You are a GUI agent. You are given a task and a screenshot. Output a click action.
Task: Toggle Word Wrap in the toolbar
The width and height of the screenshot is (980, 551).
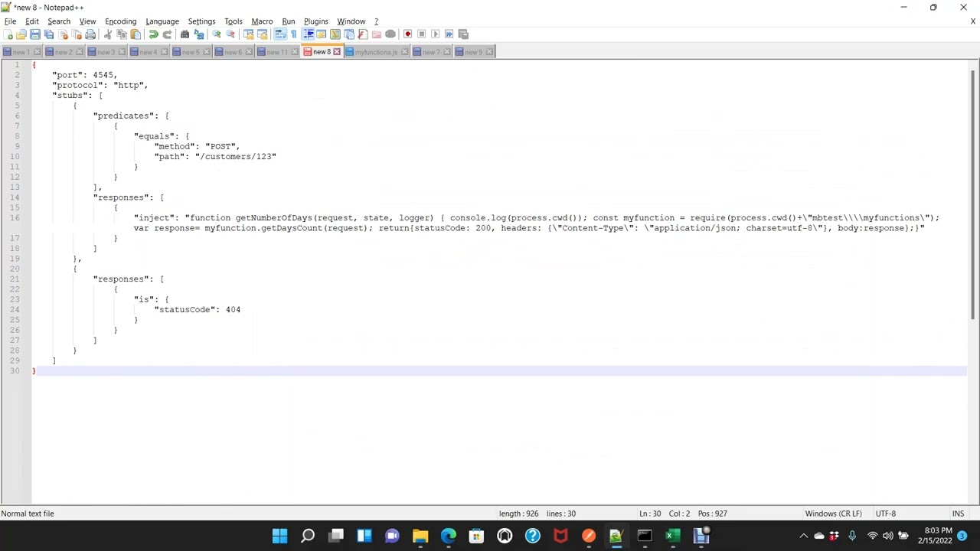[x=280, y=34]
